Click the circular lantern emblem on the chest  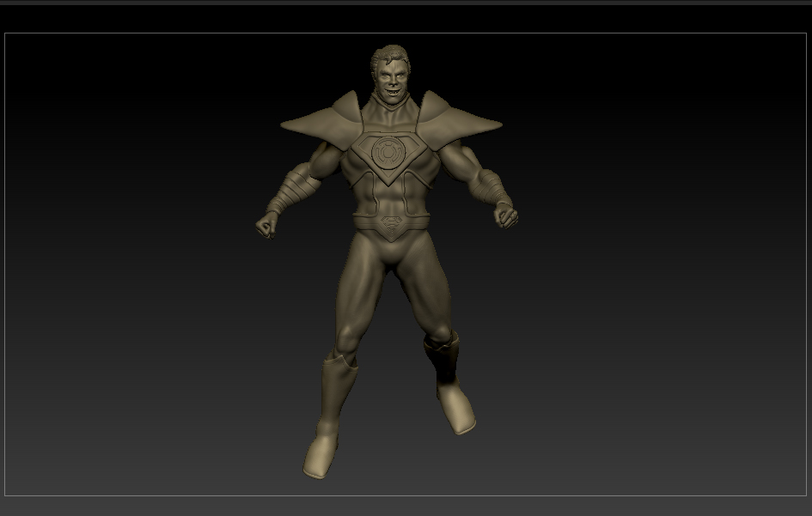(387, 153)
